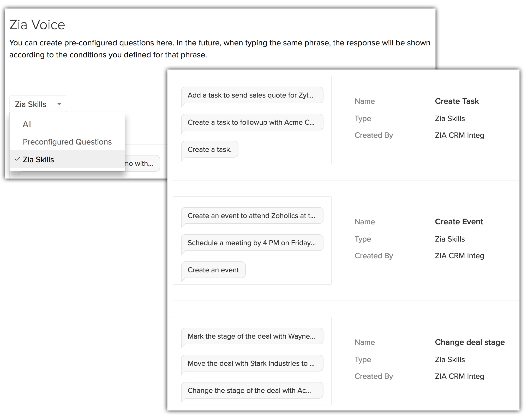528x420 pixels.
Task: Choose Preconfigured Questions from the list
Action: (67, 142)
